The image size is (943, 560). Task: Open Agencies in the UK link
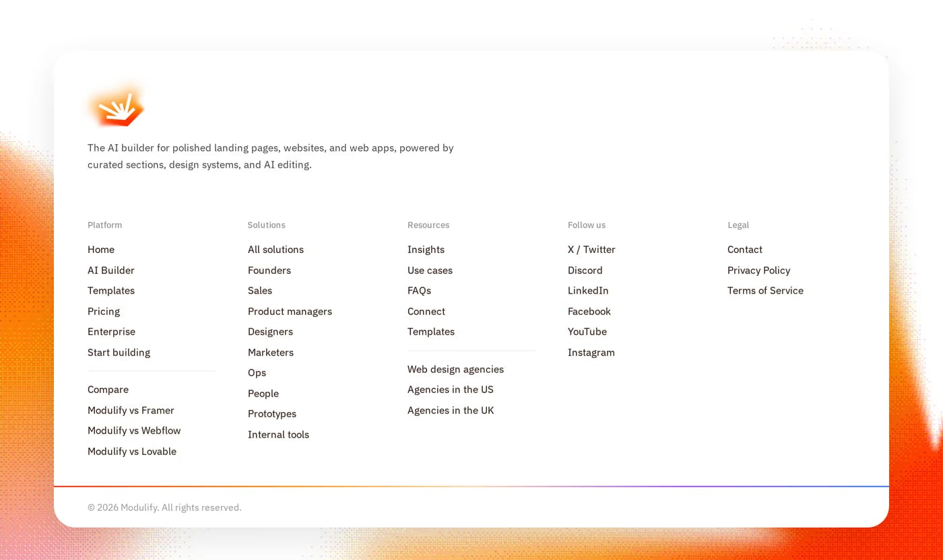[451, 410]
